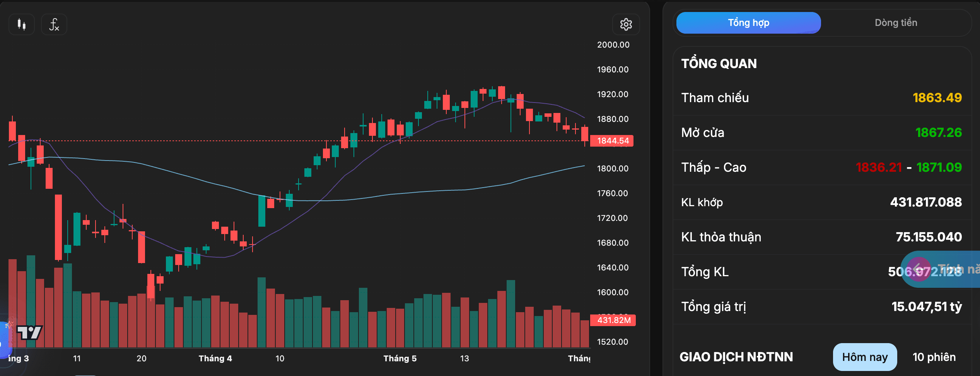
Task: Click the 1844.54 current price label
Action: click(x=612, y=141)
